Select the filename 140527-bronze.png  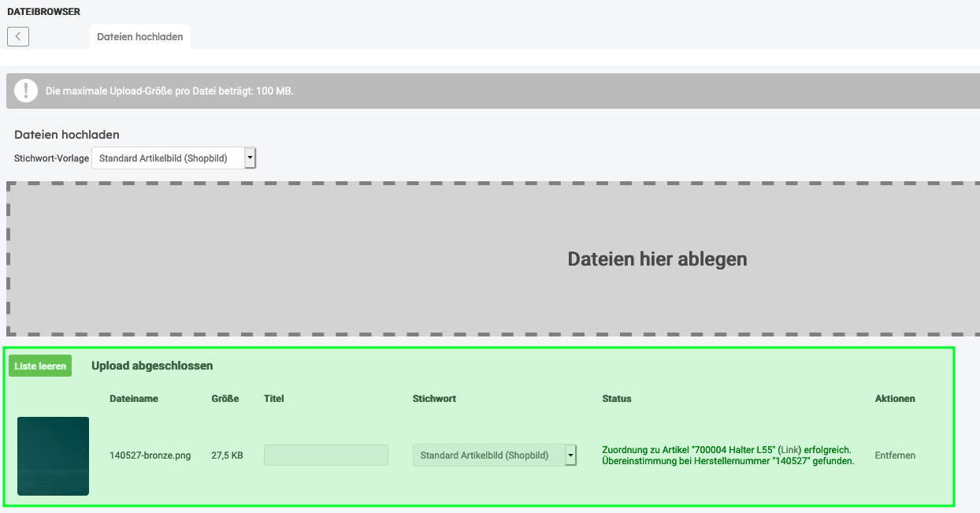[x=150, y=455]
